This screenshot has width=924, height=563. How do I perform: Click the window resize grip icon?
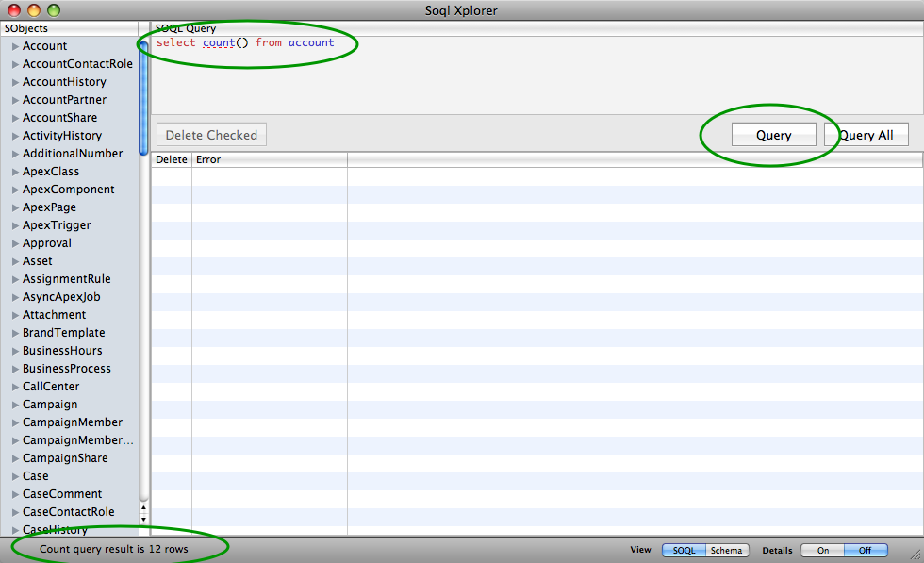[916, 555]
